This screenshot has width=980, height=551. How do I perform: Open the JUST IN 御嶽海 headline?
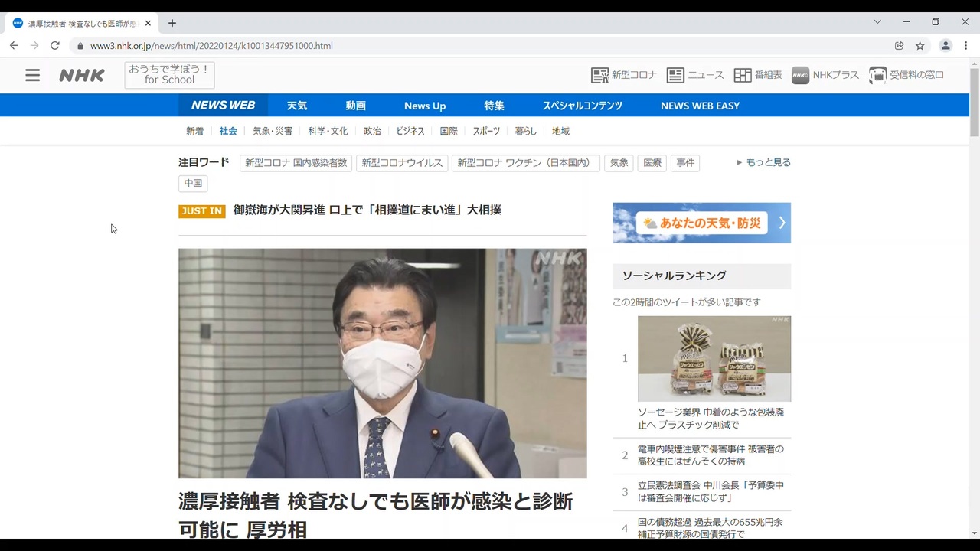(x=367, y=210)
